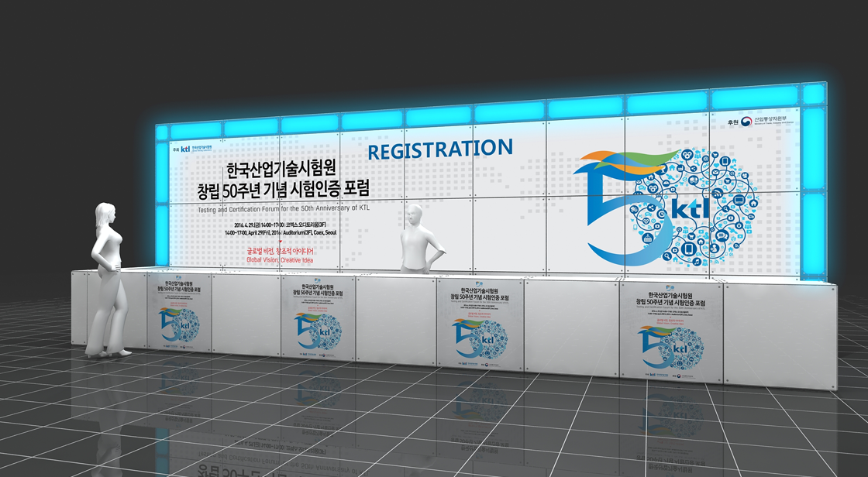Click 'Testing and Certification Forum' subtitle on backwall
This screenshot has height=477, width=868.
(284, 209)
